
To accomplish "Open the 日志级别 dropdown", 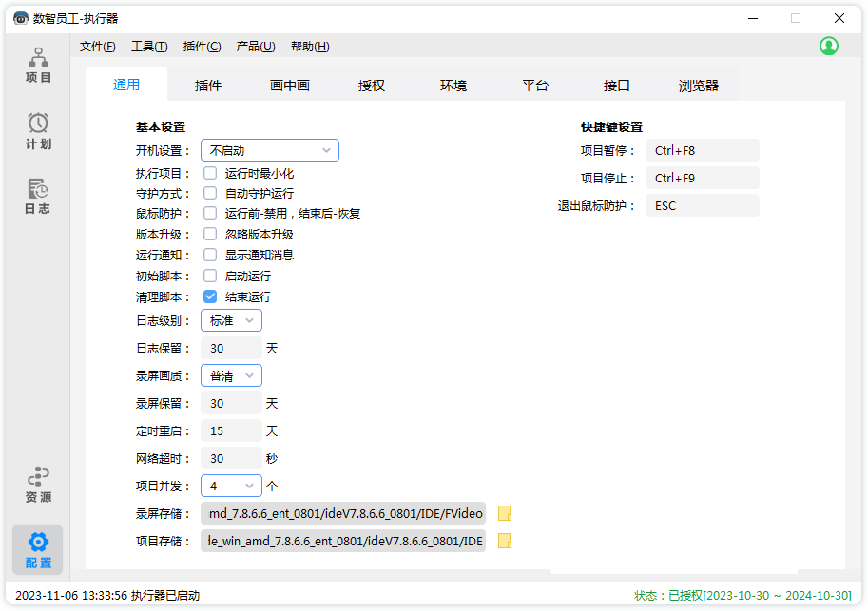I will coord(231,321).
